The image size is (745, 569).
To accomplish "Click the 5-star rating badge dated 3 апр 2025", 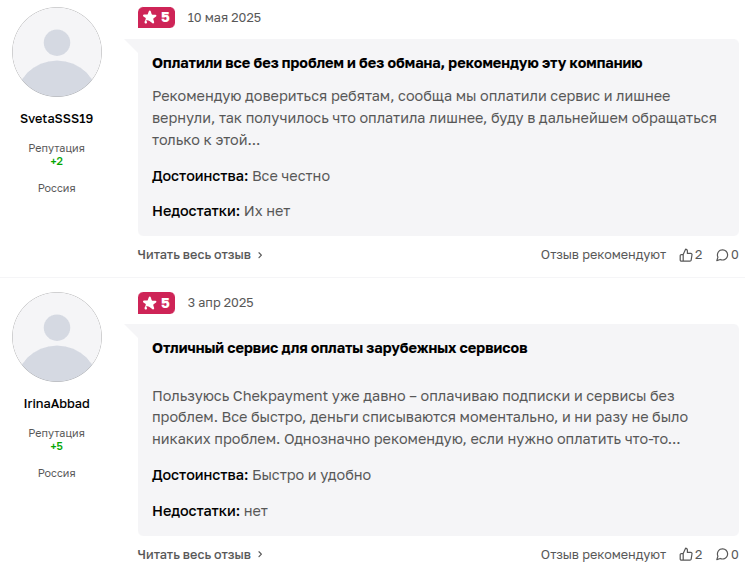I will [156, 302].
